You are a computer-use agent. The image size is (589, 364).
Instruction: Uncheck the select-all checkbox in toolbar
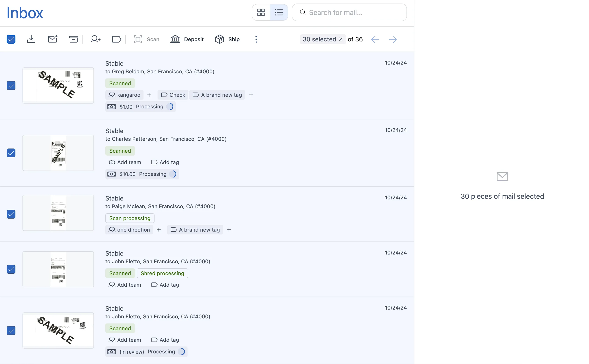point(11,39)
